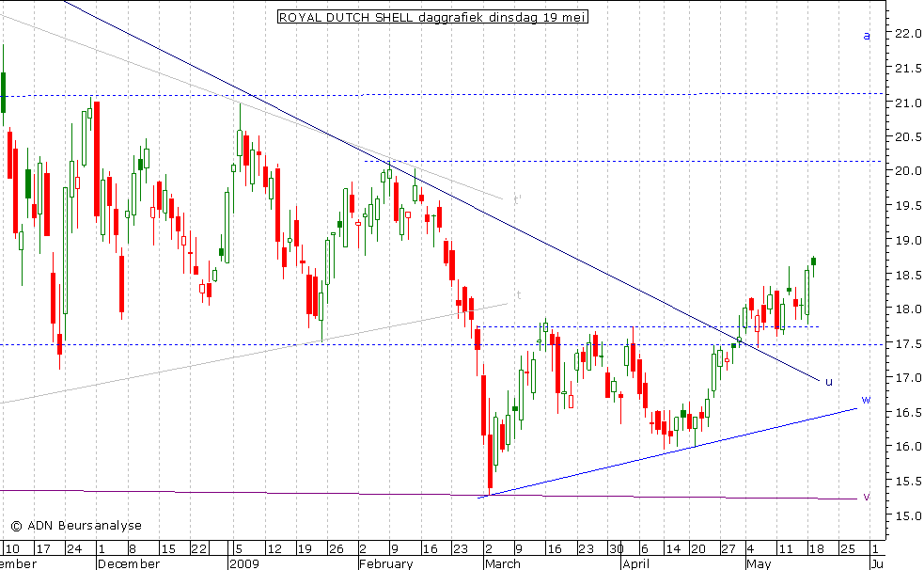924x570 pixels.
Task: Click the date label 14 on time axis
Action: (x=673, y=548)
